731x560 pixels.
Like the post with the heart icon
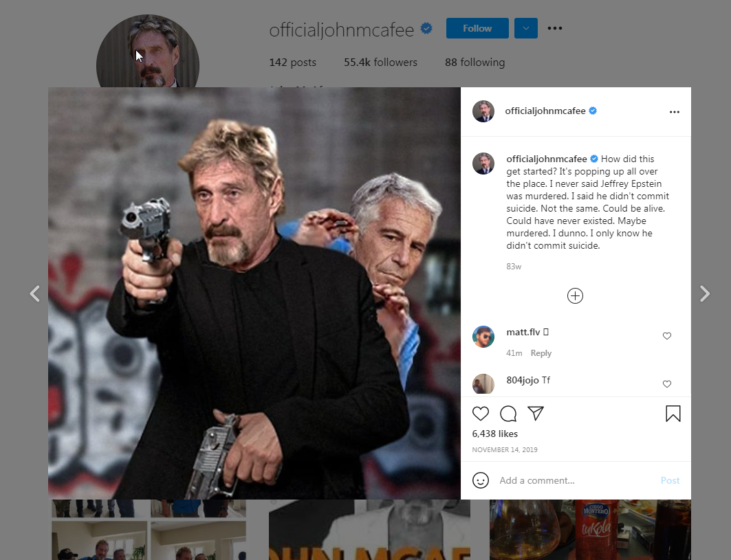pos(480,414)
